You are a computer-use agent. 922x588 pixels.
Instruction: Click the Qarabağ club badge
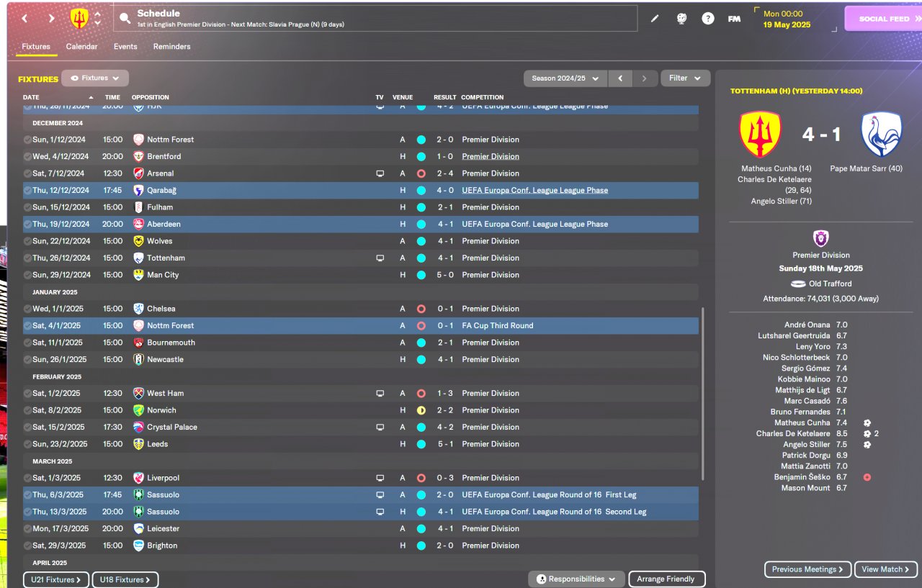[138, 191]
